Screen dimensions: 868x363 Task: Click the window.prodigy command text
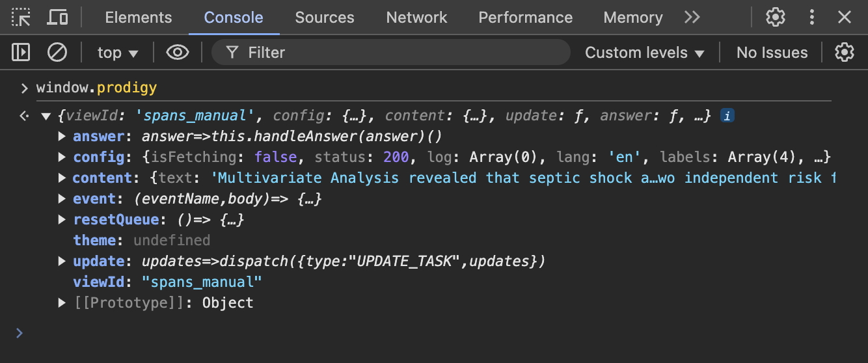(x=96, y=87)
